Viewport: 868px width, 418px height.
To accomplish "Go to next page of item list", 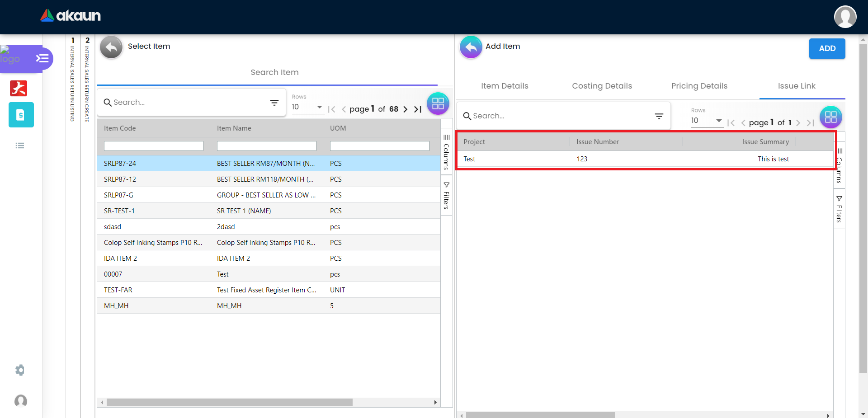I will point(406,109).
